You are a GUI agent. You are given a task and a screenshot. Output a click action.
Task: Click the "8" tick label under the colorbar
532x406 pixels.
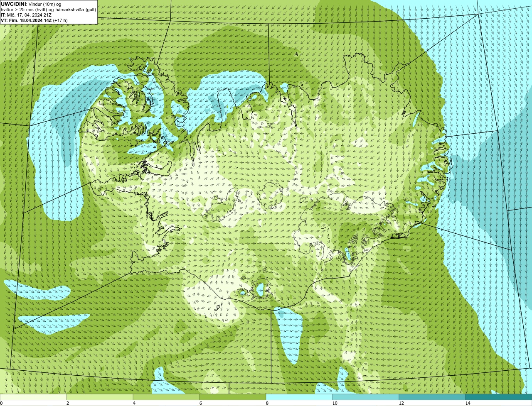pos(267,403)
